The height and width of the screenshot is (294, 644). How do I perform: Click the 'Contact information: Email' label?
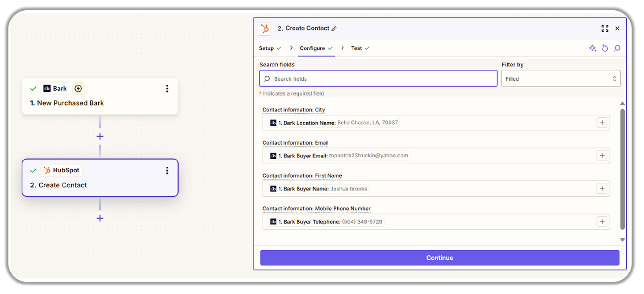295,143
